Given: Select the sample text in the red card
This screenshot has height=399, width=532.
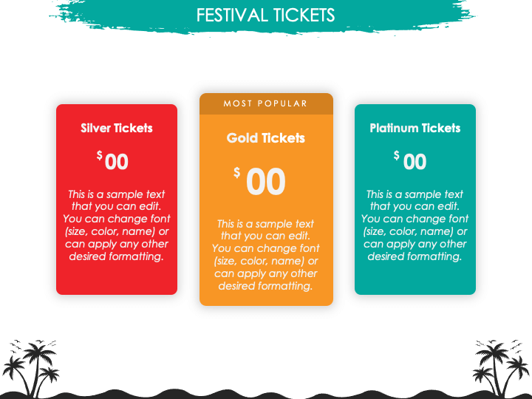Looking at the screenshot, I should coord(117,225).
